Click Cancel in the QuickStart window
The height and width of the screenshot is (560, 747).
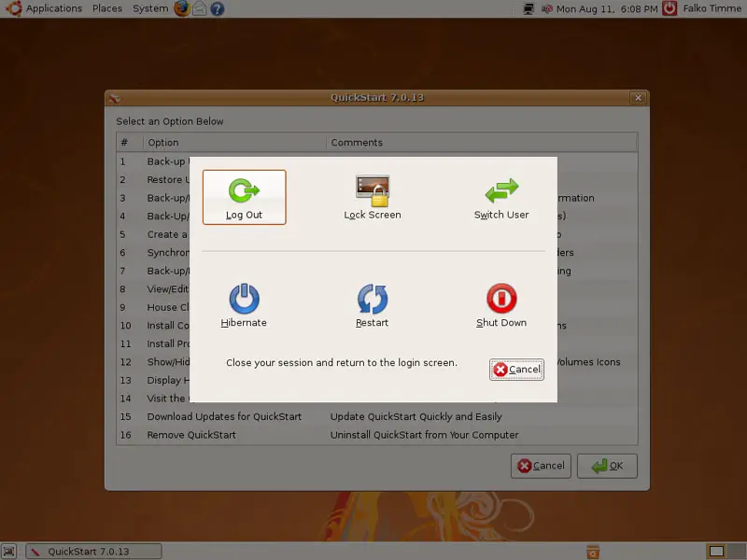coord(541,466)
